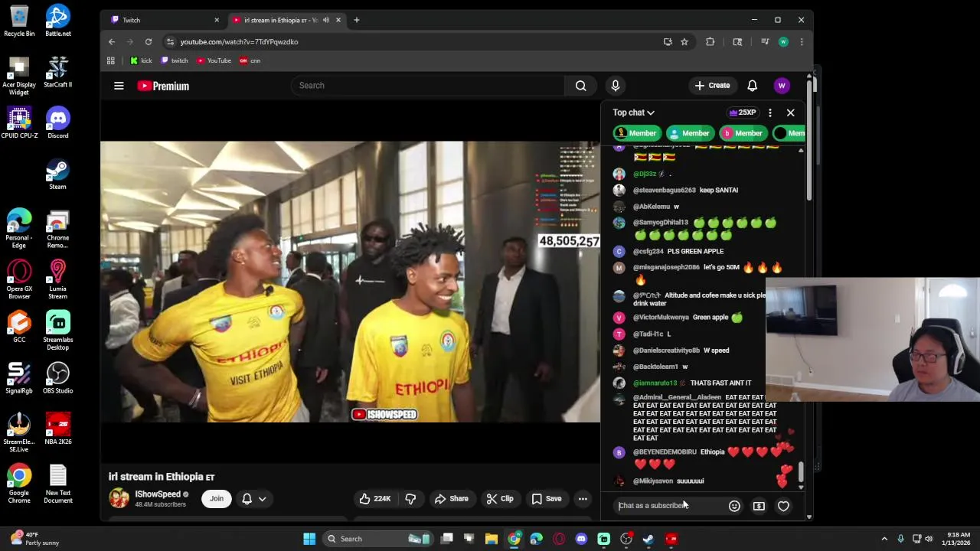Open live chat three-dot options menu
The image size is (980, 551).
(770, 112)
